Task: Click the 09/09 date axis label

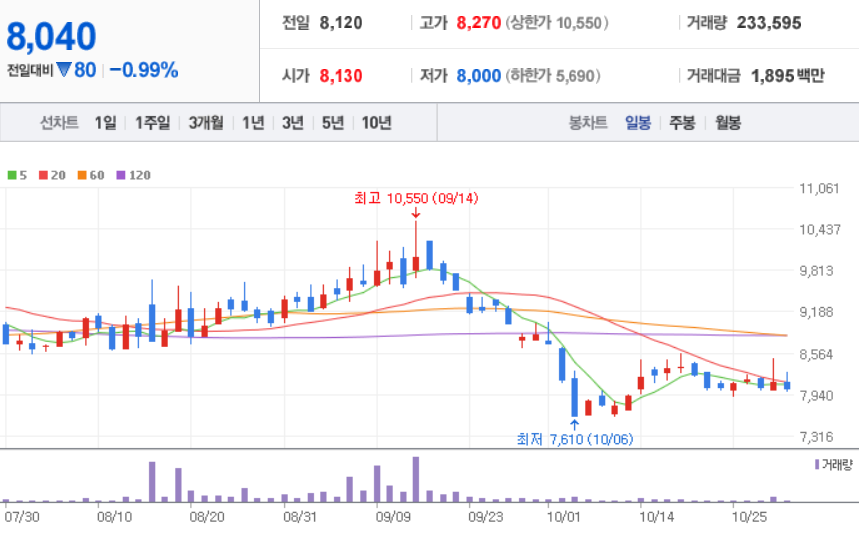Action: click(393, 517)
